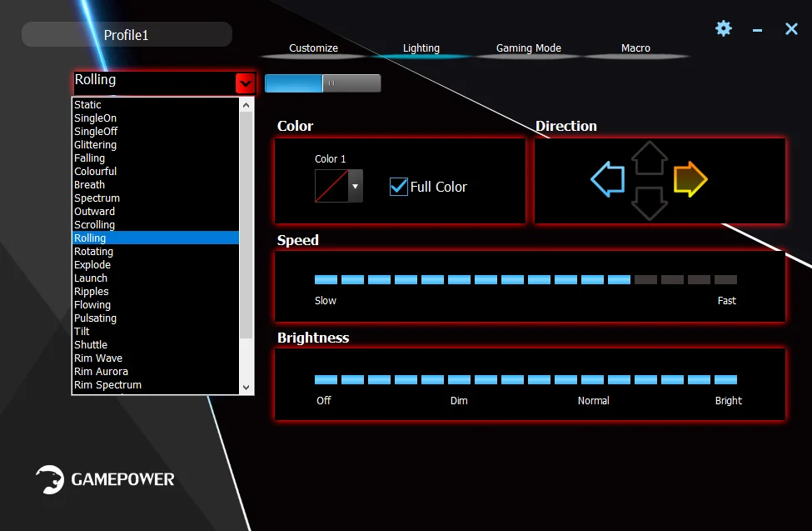
Task: Choose the Pulsating effect
Action: pyautogui.click(x=156, y=318)
